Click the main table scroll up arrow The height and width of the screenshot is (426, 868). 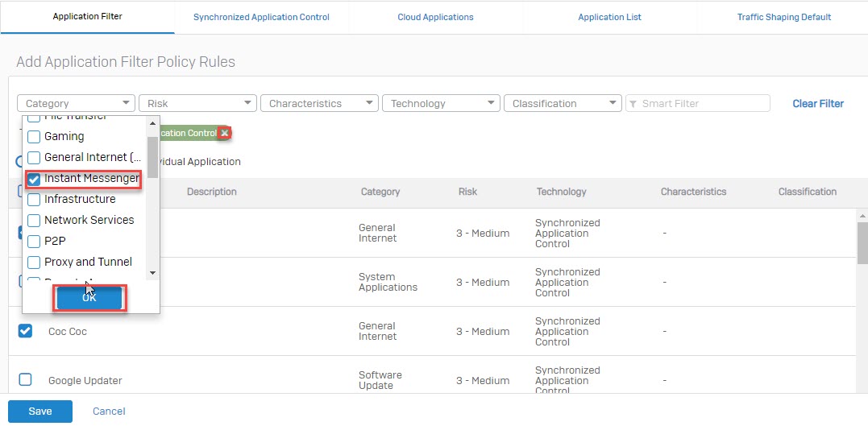862,215
